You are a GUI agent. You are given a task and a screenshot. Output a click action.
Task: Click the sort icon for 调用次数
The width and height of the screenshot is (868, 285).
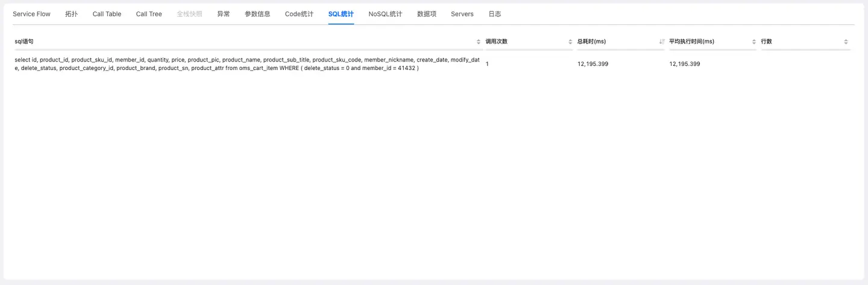click(x=570, y=42)
